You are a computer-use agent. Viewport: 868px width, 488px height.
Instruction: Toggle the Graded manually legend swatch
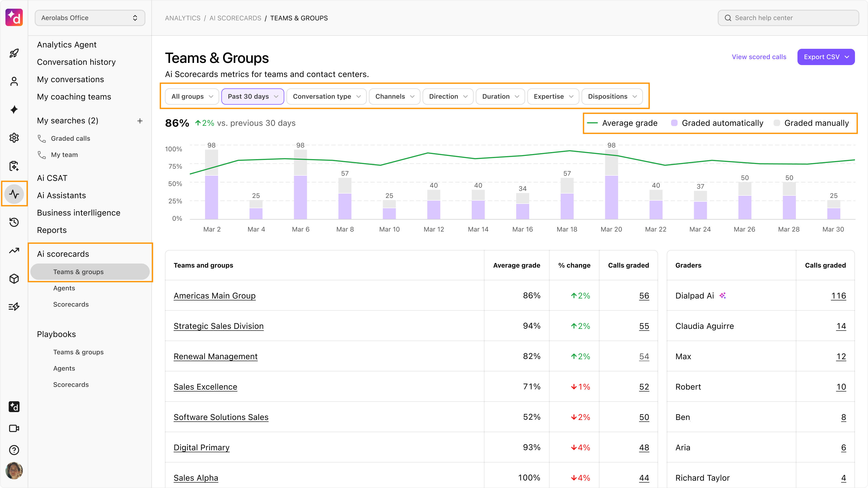pyautogui.click(x=777, y=123)
